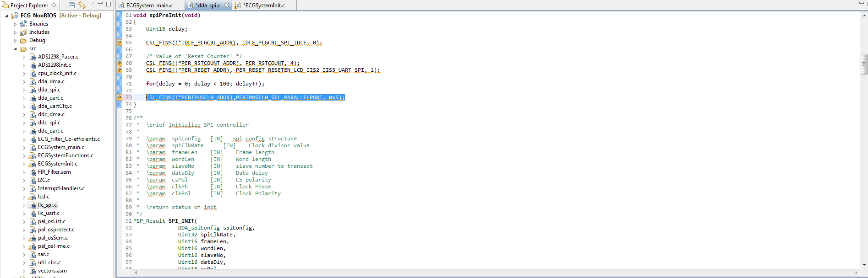Viewport: 868px width, 278px height.
Task: Select pal_osList.c in project tree
Action: [x=52, y=221]
